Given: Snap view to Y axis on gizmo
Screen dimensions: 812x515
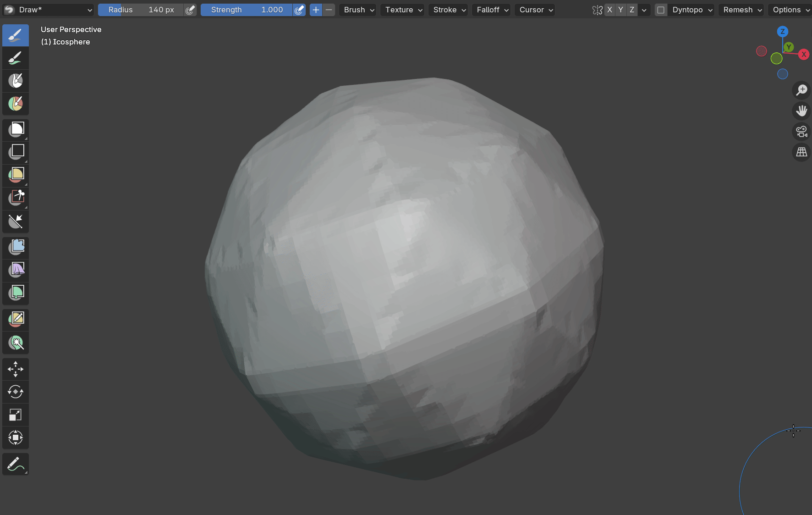Looking at the screenshot, I should (788, 47).
